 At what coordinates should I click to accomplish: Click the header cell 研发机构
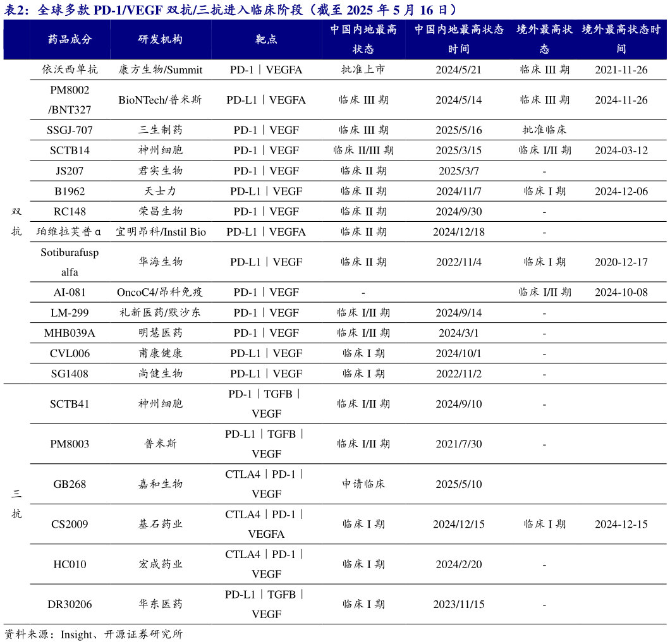[161, 39]
